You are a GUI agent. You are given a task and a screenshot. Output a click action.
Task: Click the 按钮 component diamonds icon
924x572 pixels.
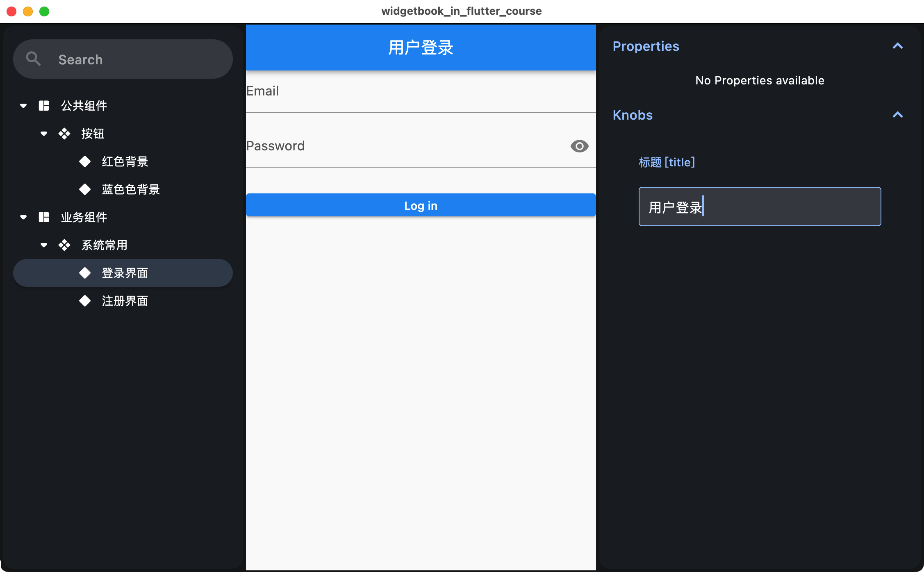[64, 134]
